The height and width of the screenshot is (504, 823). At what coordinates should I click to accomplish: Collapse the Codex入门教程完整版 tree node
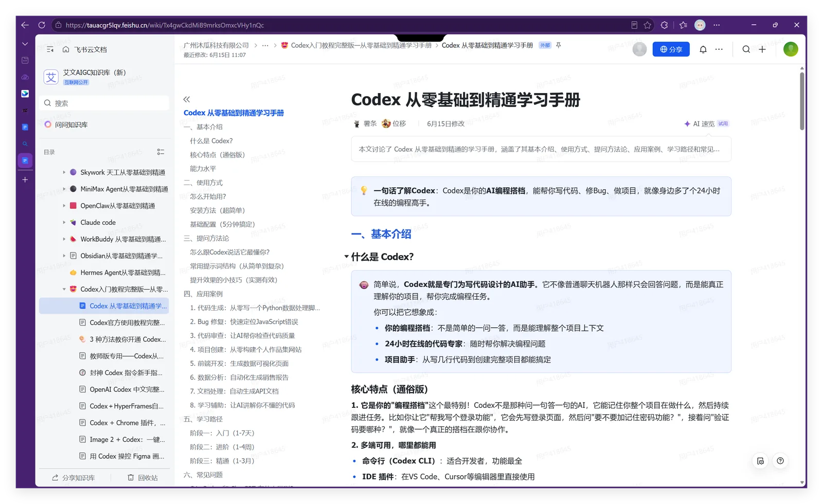point(64,289)
